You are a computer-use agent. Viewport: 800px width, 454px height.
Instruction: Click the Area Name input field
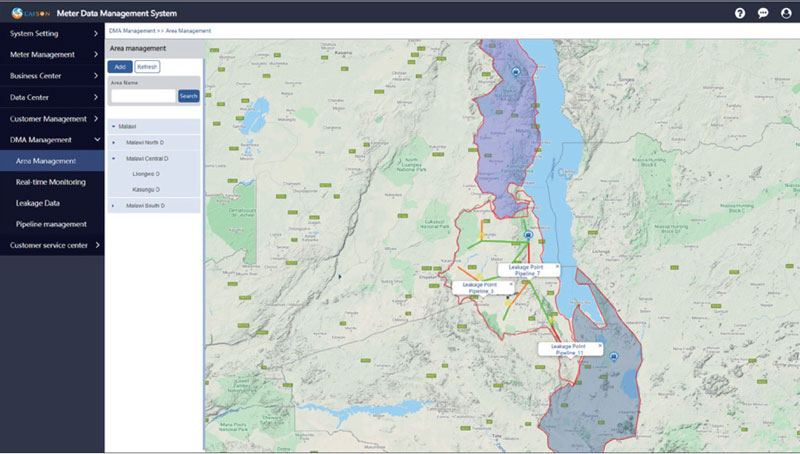143,96
